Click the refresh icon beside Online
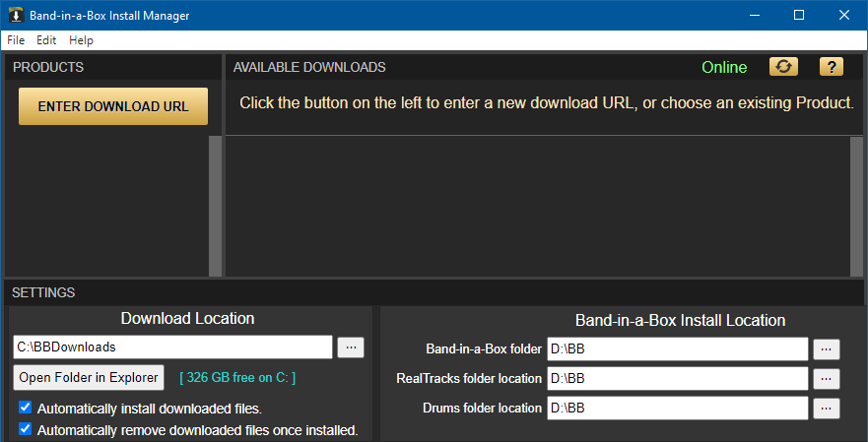This screenshot has width=868, height=442. (783, 67)
